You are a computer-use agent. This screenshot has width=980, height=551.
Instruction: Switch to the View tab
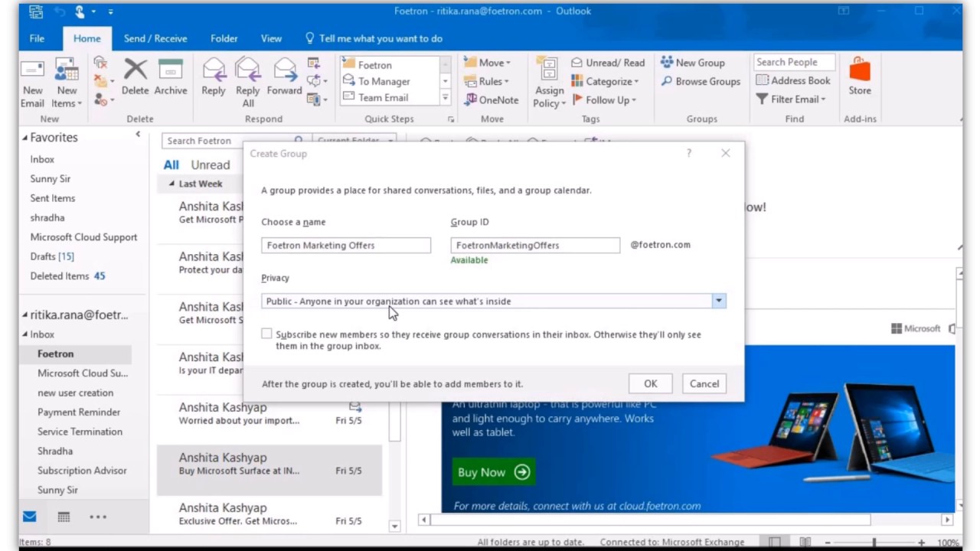point(271,38)
